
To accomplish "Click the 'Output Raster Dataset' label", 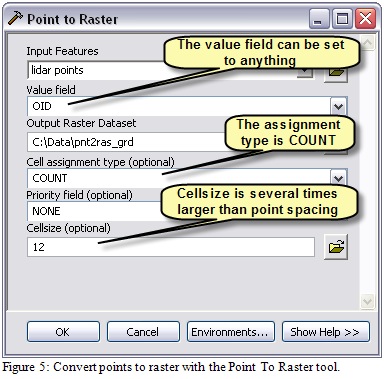I will coord(81,123).
